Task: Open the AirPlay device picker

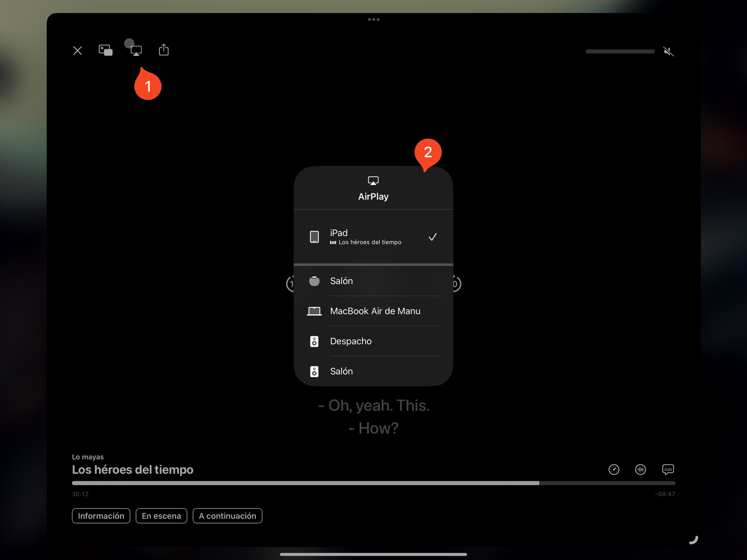Action: [136, 51]
